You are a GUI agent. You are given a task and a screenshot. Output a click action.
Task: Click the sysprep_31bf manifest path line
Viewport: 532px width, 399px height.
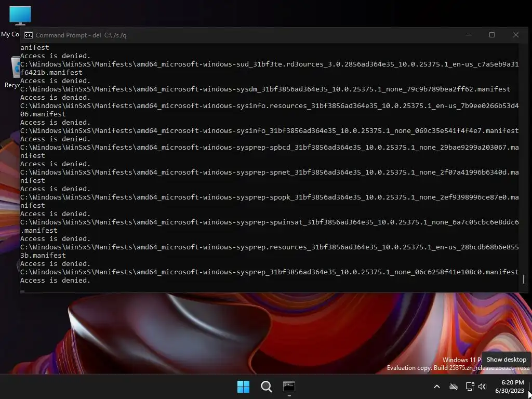[270, 272]
